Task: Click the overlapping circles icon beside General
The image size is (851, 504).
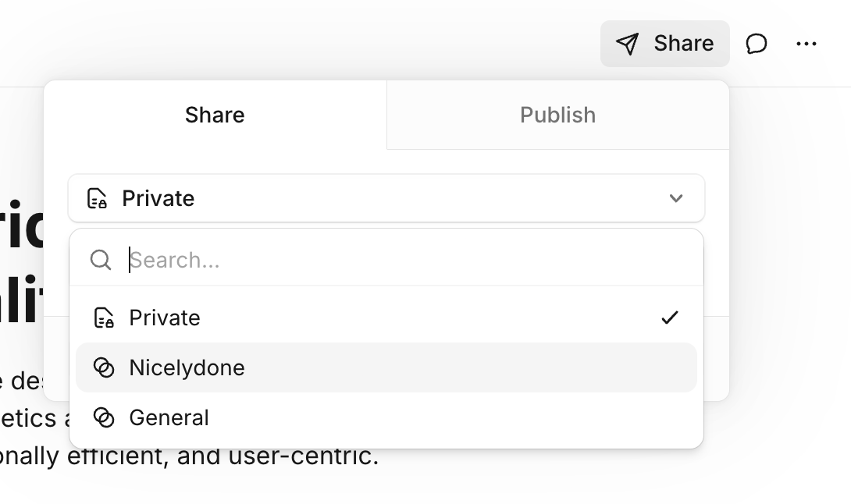Action: pos(104,417)
